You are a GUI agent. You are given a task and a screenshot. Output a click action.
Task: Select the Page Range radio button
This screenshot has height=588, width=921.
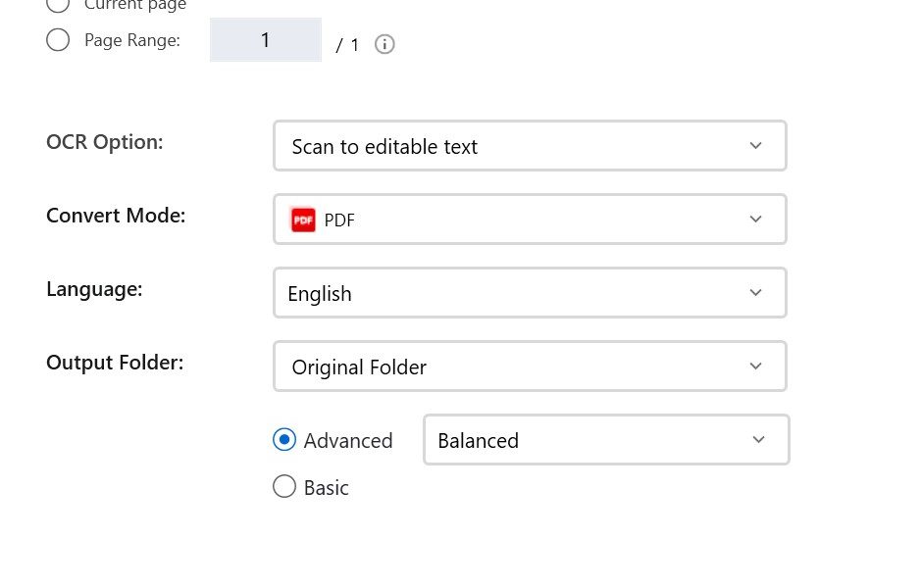[58, 40]
